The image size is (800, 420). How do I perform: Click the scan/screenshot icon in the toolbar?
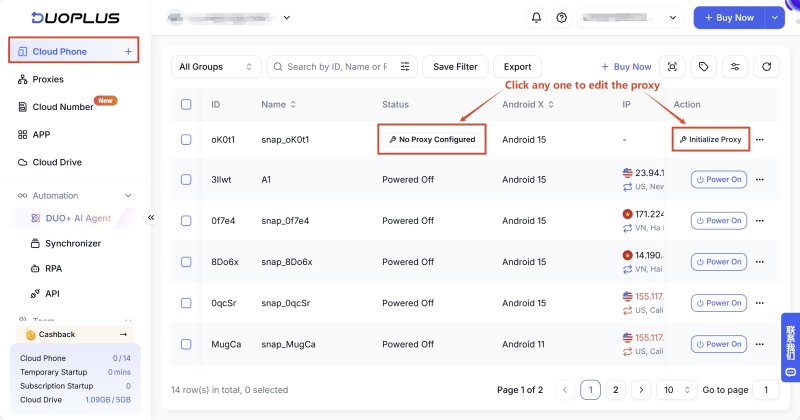(672, 67)
